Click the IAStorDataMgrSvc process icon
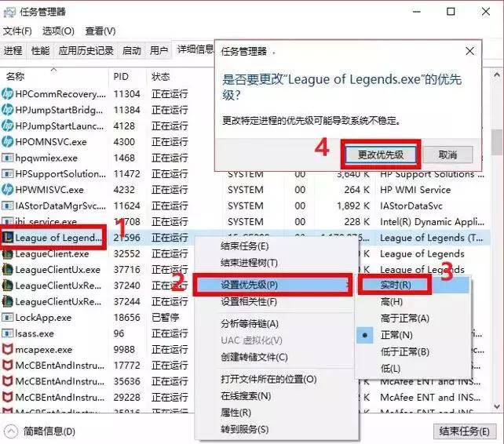This screenshot has width=504, height=444. tap(7, 206)
